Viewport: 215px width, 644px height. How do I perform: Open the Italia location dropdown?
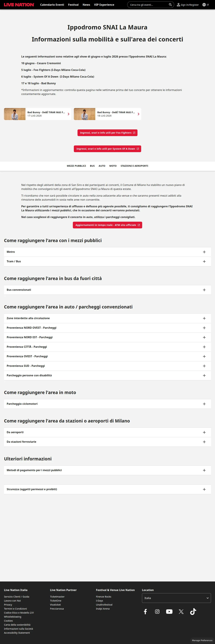[x=176, y=598]
